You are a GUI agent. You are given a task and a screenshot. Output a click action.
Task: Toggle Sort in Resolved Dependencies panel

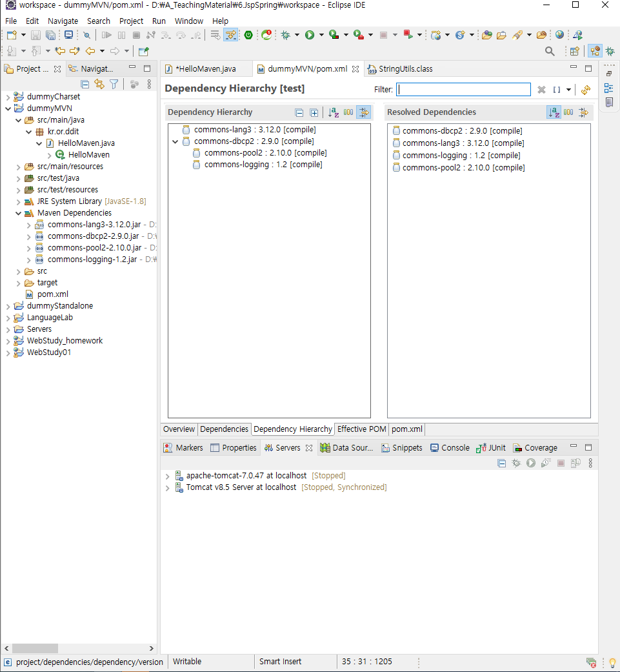click(x=554, y=112)
